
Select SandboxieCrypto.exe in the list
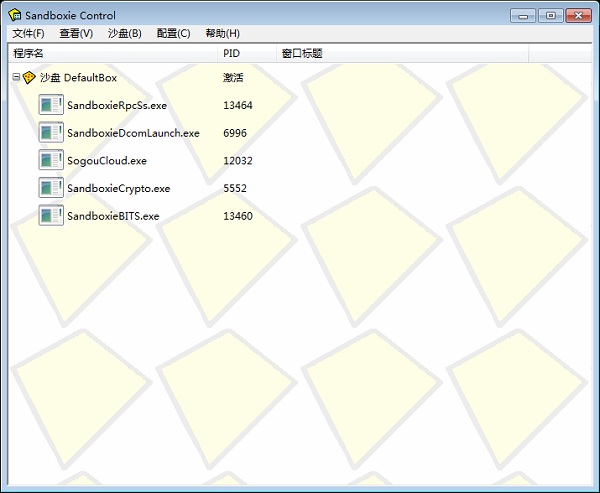(x=119, y=188)
